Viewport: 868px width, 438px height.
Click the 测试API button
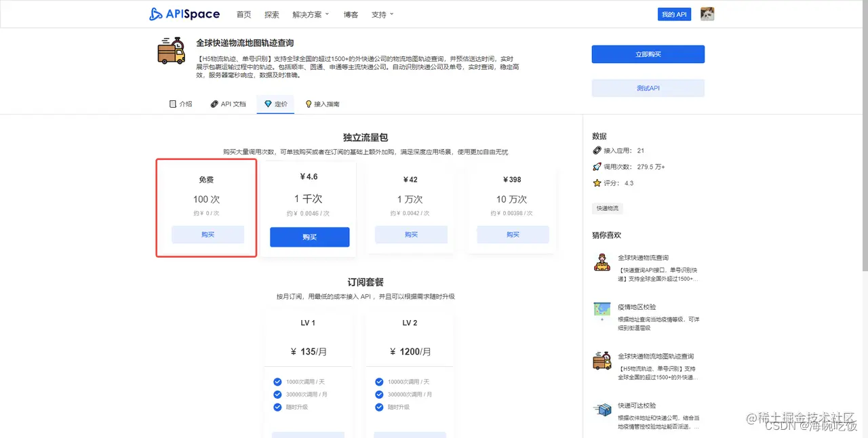(x=648, y=88)
